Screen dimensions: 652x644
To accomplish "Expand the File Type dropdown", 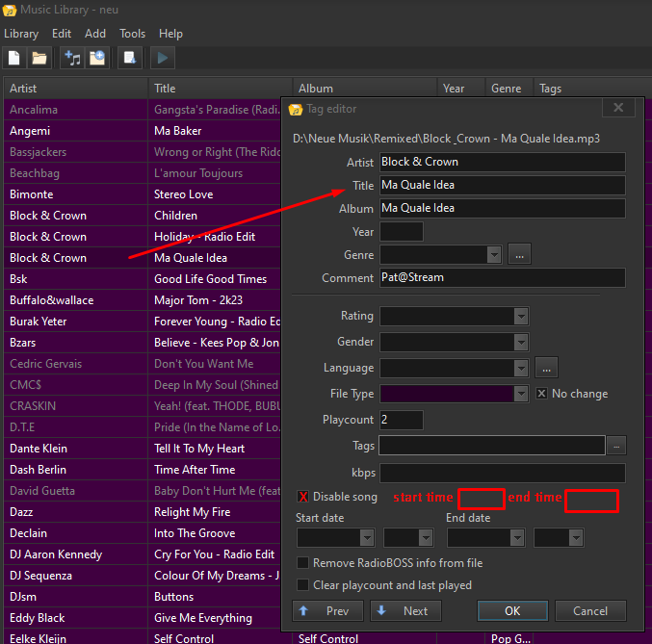I will coord(521,394).
